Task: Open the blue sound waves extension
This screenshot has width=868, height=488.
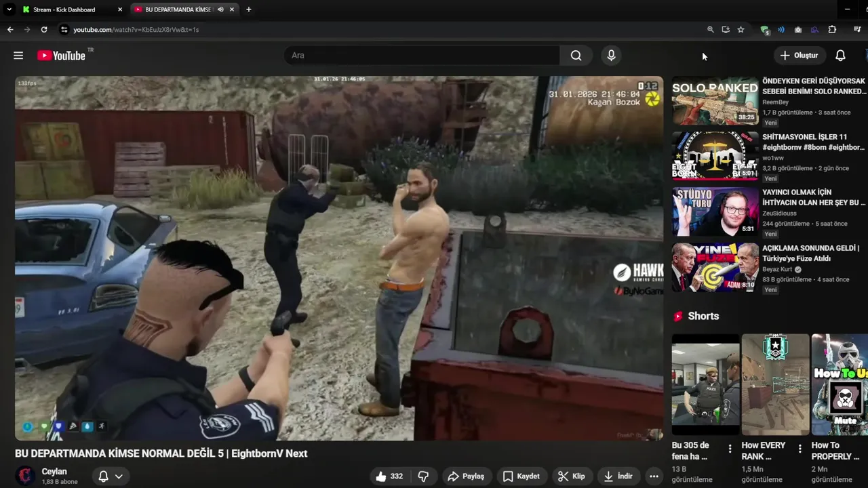Action: coord(781,30)
